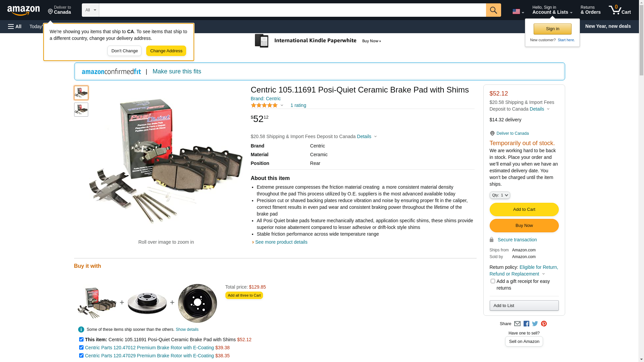Uncheck Centric Parts 120.47029 rotor checkbox

click(x=81, y=356)
